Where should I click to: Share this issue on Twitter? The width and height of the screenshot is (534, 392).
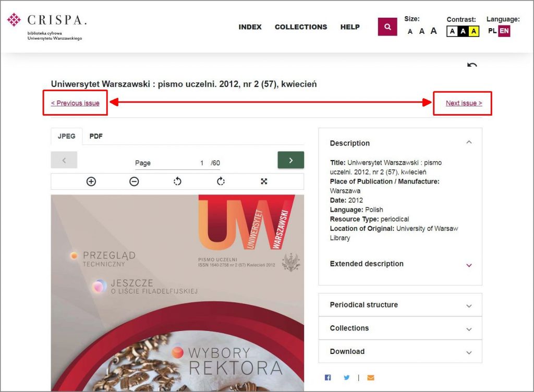coord(347,377)
